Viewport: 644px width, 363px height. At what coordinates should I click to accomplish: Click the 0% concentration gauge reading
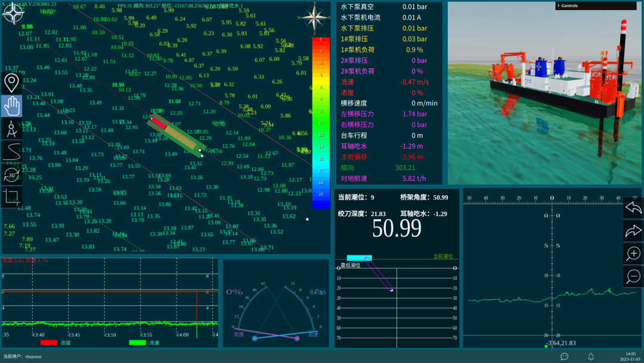pyautogui.click(x=234, y=292)
